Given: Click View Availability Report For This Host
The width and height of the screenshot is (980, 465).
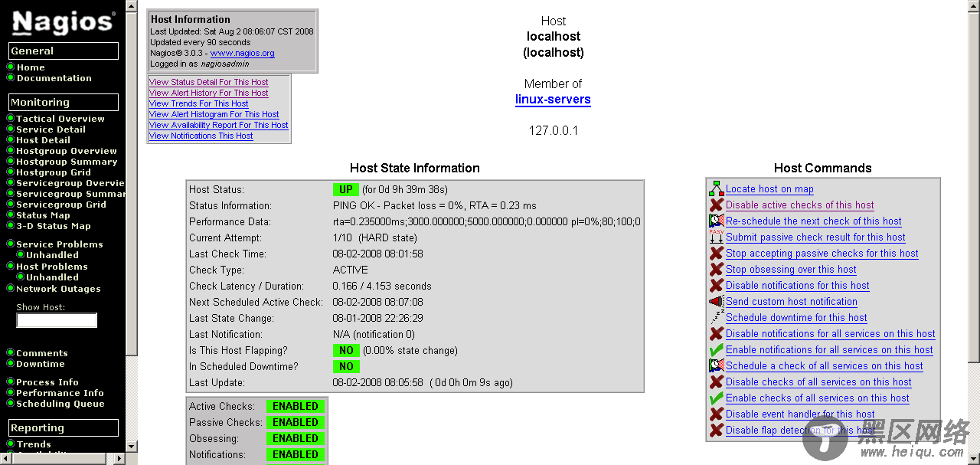Looking at the screenshot, I should [x=219, y=125].
